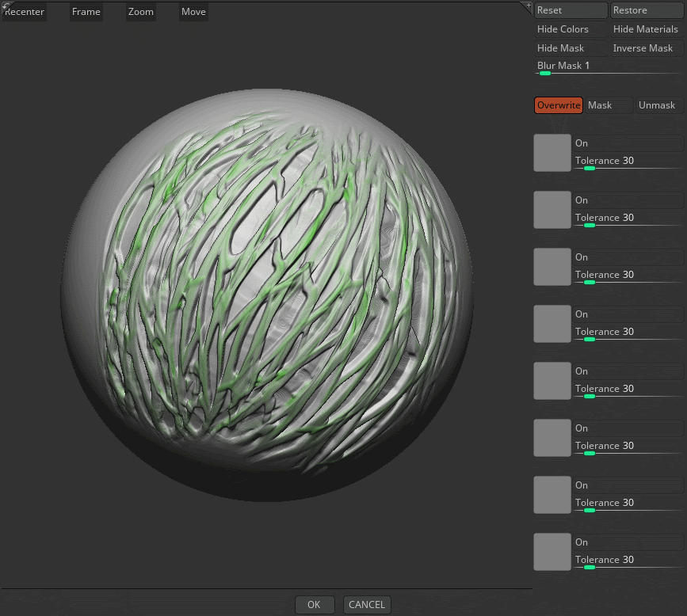Toggle On for the fourth color slot
This screenshot has width=687, height=616.
(x=628, y=314)
